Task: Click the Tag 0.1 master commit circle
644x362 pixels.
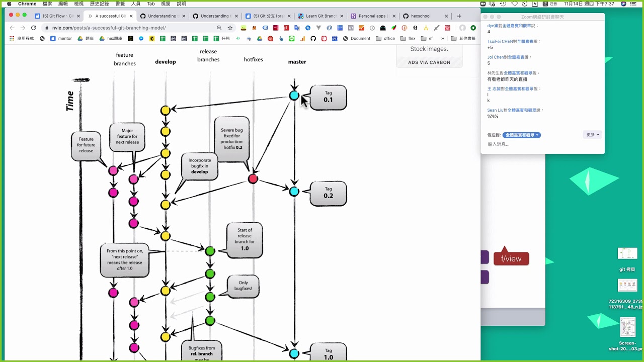Action: pos(294,96)
